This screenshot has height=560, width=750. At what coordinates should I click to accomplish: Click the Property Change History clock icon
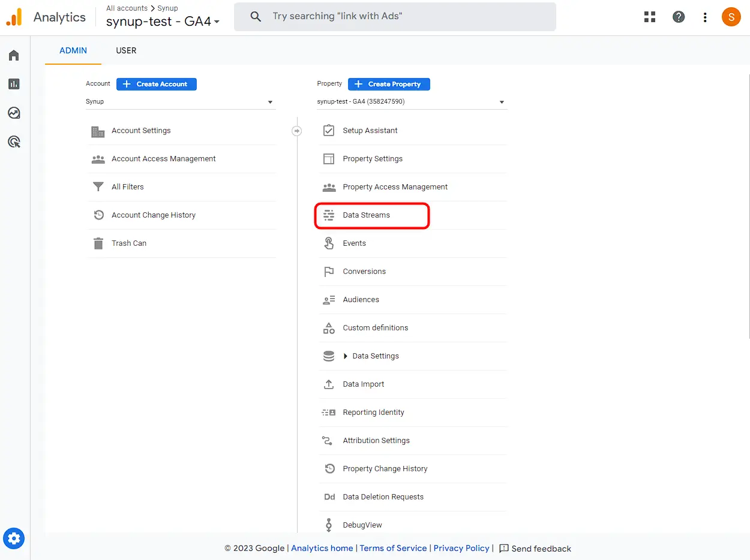[x=329, y=469]
